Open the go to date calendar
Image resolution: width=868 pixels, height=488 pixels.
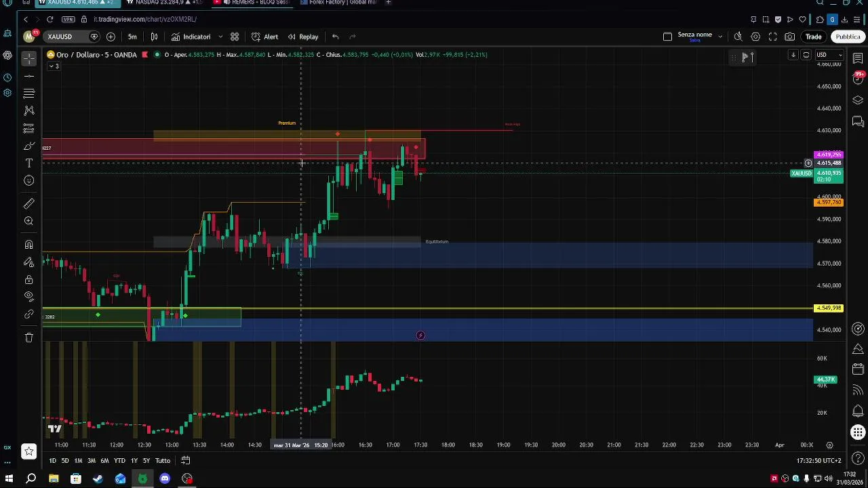185,461
